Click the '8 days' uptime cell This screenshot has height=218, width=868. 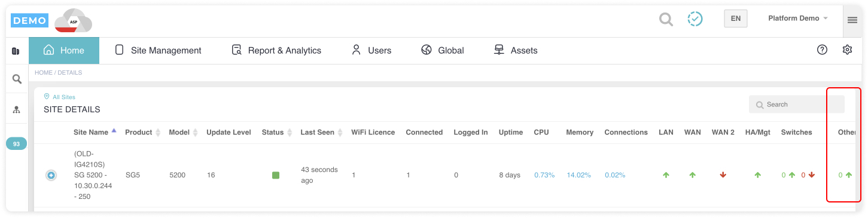[x=509, y=175]
